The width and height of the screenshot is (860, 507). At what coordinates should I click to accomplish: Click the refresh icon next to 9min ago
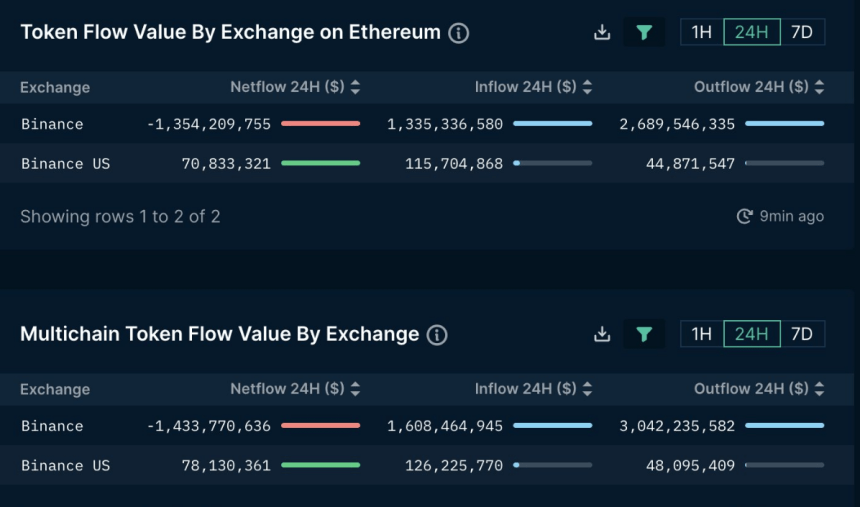[744, 216]
